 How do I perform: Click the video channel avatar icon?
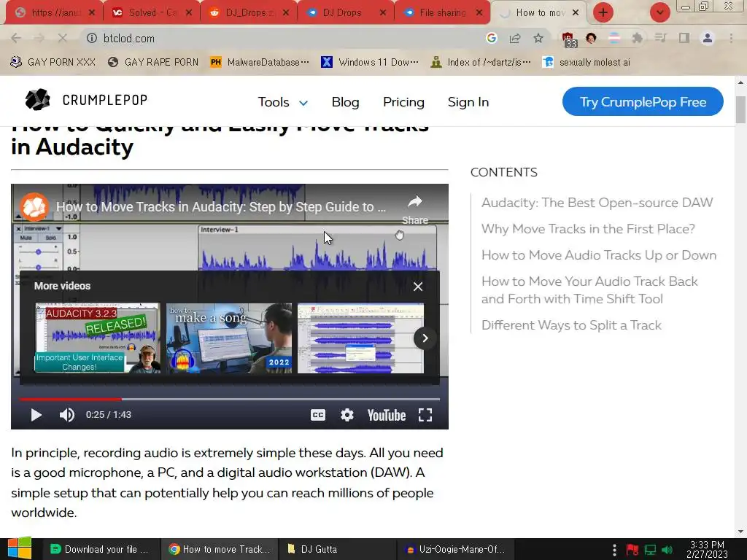click(x=34, y=206)
